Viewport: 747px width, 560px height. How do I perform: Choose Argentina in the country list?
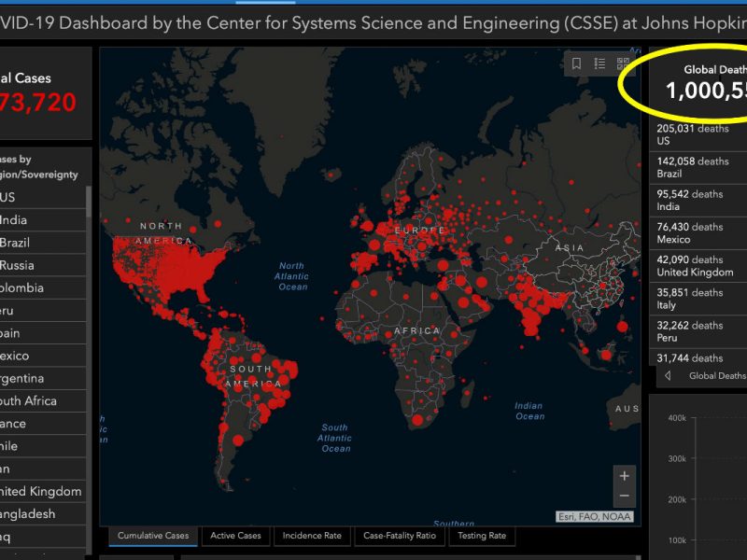pyautogui.click(x=43, y=379)
